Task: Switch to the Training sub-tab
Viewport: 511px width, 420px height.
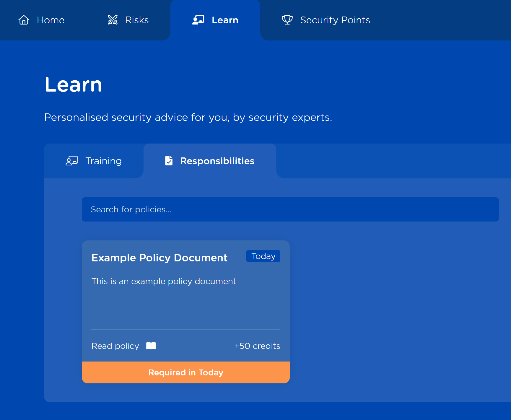Action: 94,161
